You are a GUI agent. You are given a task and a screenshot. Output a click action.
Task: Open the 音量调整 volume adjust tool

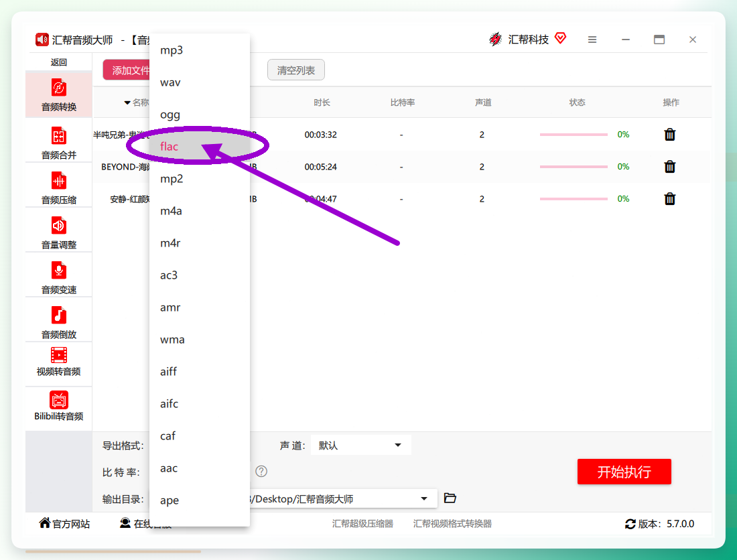(x=59, y=232)
